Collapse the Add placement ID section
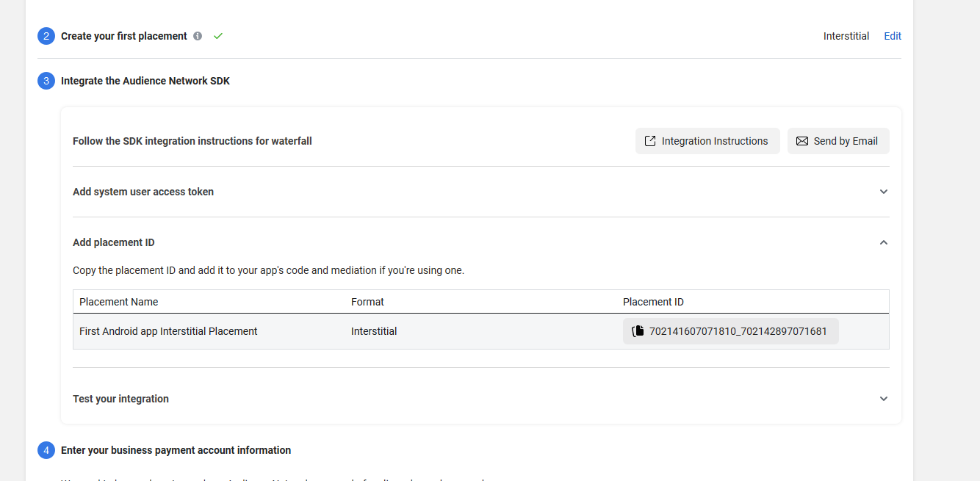The image size is (980, 481). point(884,242)
